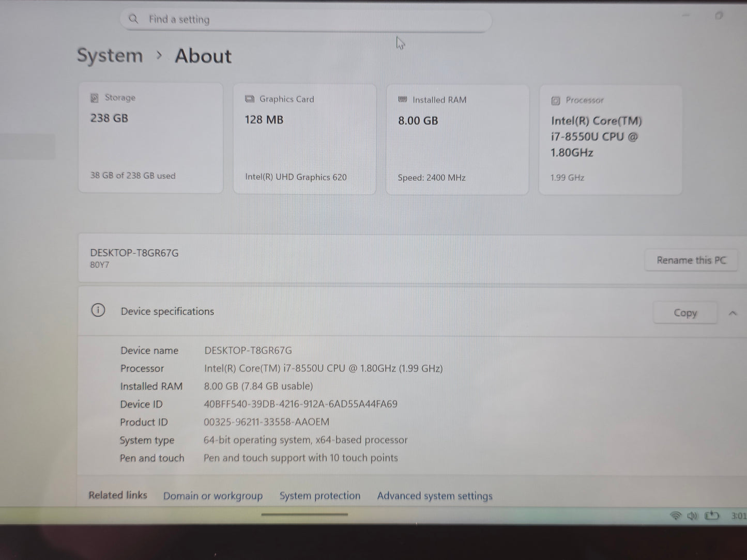747x560 pixels.
Task: Select the About breadcrumb item
Action: tap(203, 55)
